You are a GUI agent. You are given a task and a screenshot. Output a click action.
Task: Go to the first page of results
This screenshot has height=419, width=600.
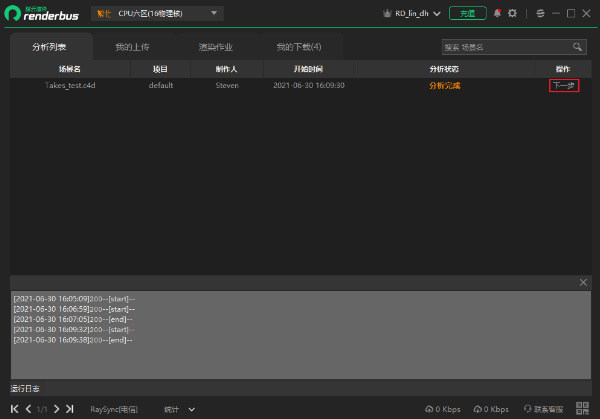tap(15, 409)
